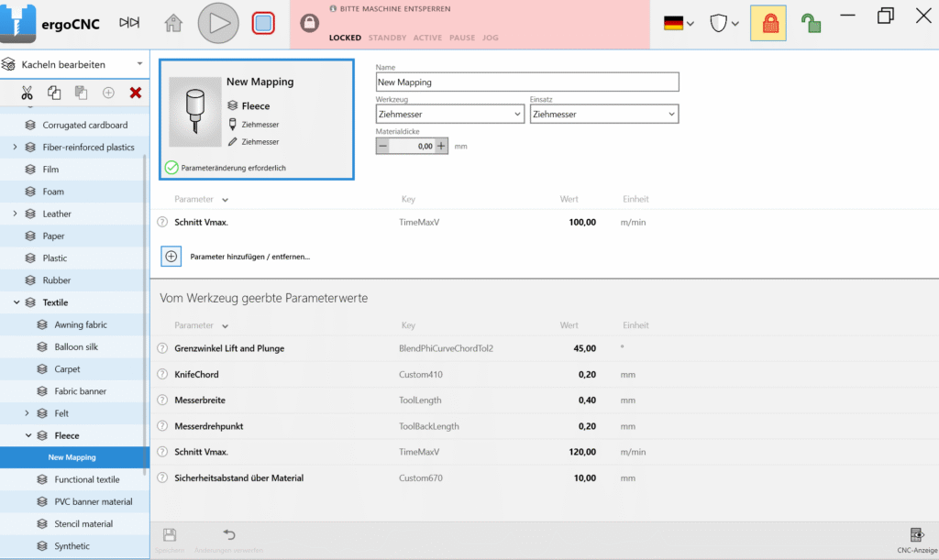Select Carpet in the material tree

(x=67, y=369)
